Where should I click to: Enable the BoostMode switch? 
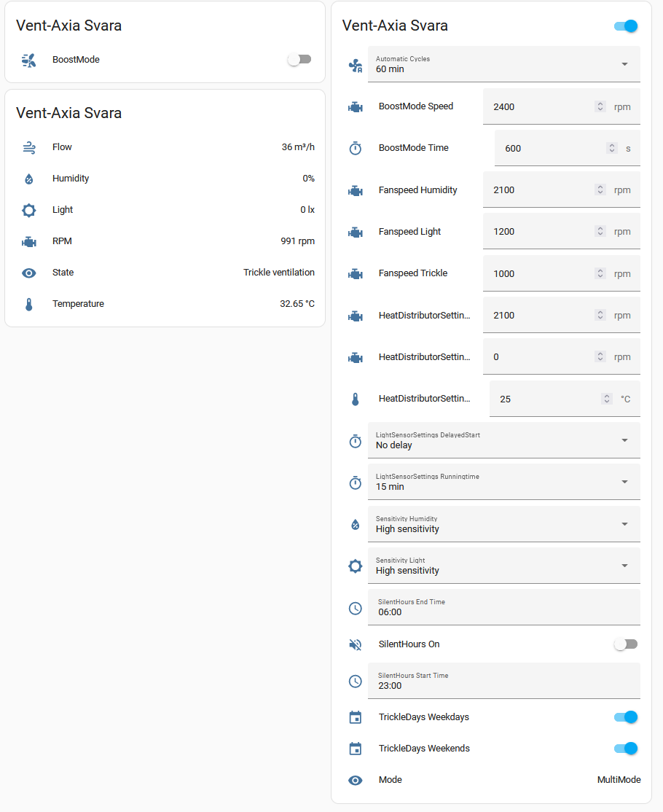click(x=299, y=60)
